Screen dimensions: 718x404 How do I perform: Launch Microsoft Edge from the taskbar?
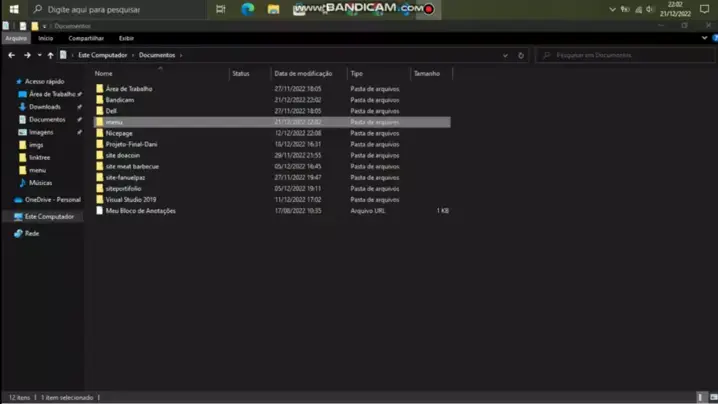[x=248, y=9]
